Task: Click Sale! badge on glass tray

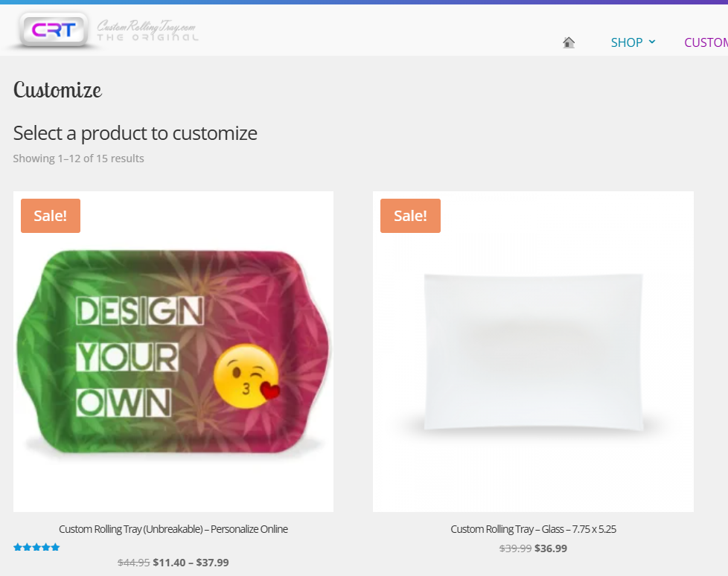Action: tap(410, 216)
